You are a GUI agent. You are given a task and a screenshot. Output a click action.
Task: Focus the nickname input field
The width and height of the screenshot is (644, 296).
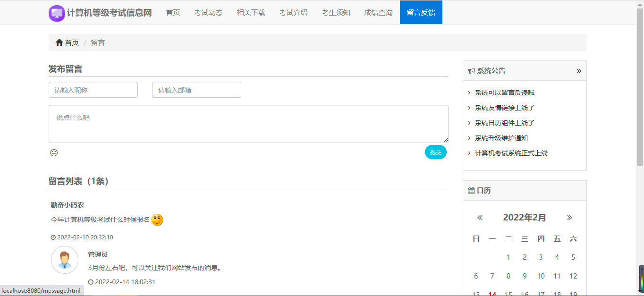pos(93,90)
